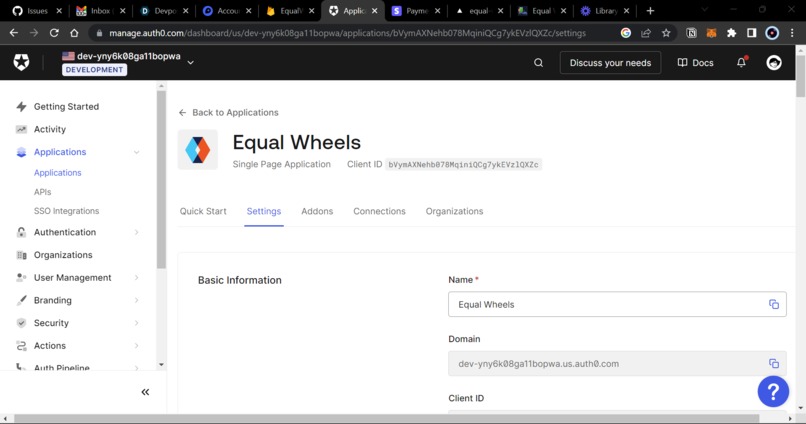The height and width of the screenshot is (424, 806).
Task: Open Getting Started in the sidebar
Action: (66, 106)
